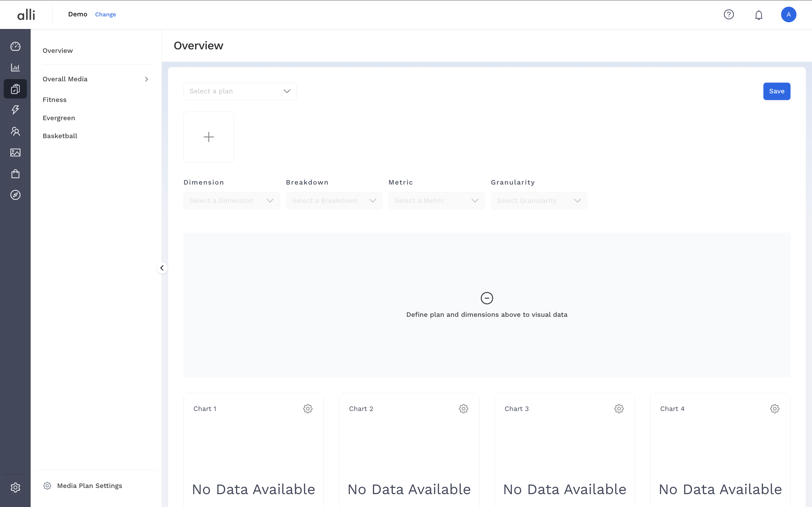Image resolution: width=812 pixels, height=507 pixels.
Task: Open the audiences people sidebar icon
Action: [15, 131]
